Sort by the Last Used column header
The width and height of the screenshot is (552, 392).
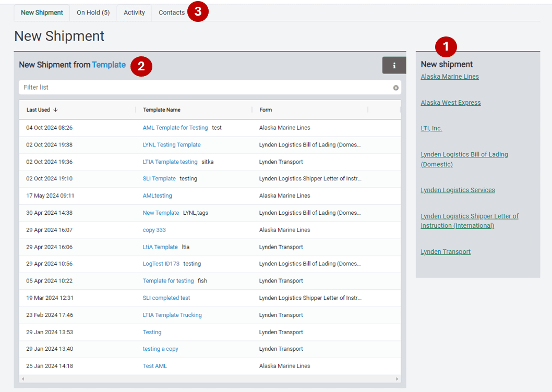coord(39,110)
